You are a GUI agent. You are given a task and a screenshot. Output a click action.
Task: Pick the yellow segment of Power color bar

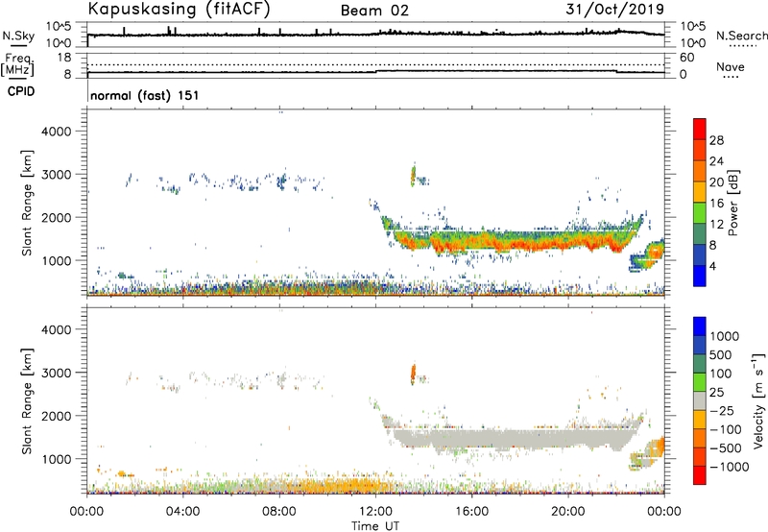pos(700,192)
